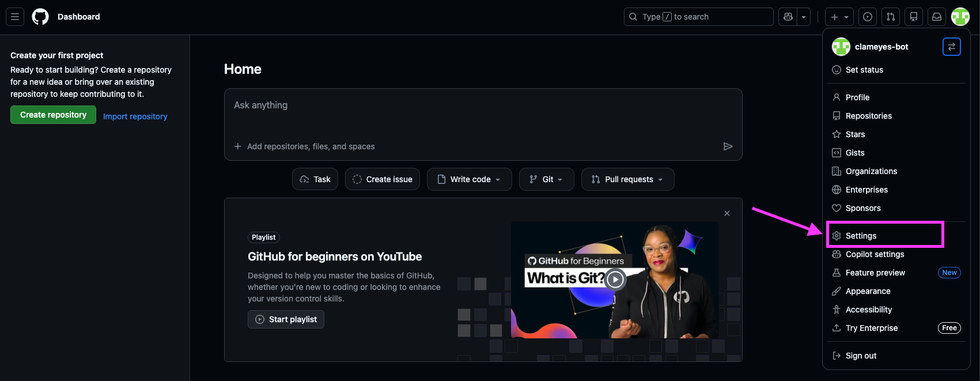Click the Start playlist button
The width and height of the screenshot is (980, 381).
point(286,319)
